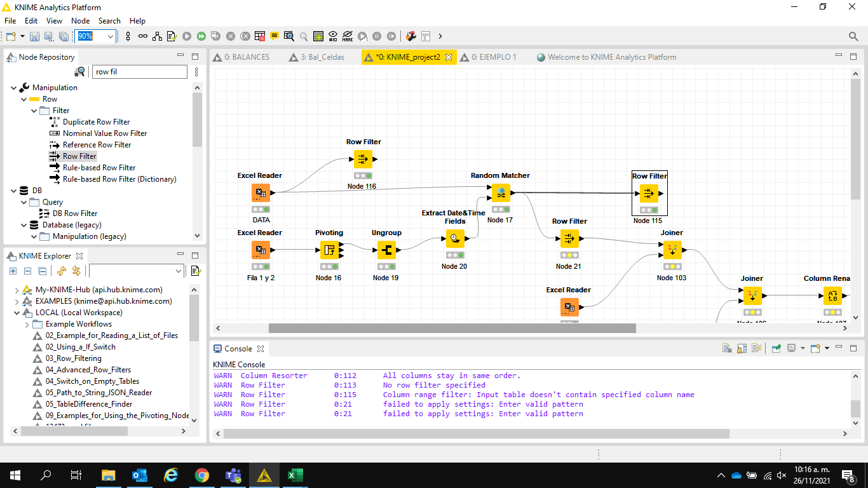The width and height of the screenshot is (868, 488).
Task: Open the File menu
Action: 10,21
